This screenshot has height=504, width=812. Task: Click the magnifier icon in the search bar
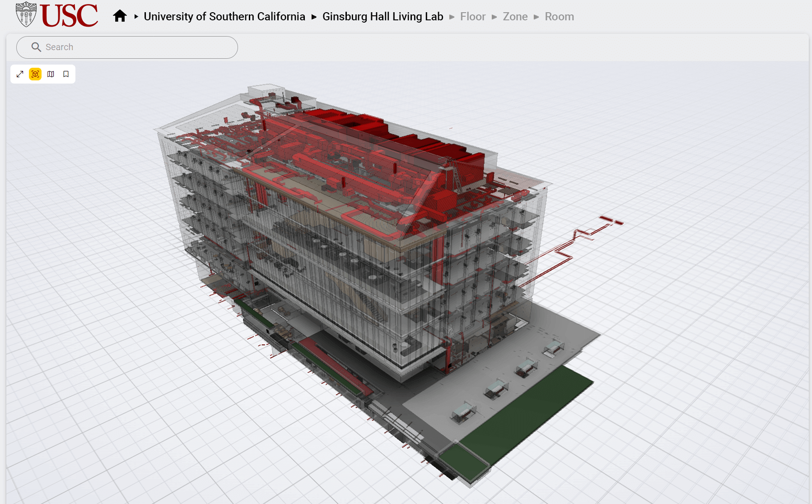36,47
